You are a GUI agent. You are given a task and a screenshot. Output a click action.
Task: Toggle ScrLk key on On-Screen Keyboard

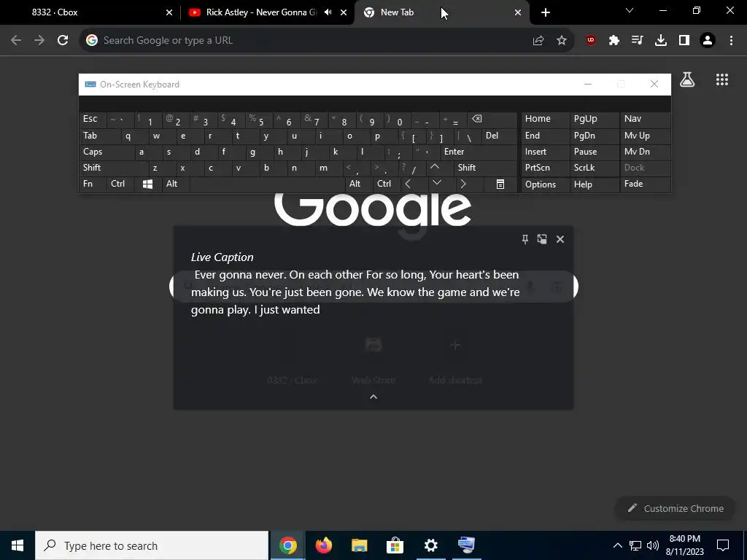coord(595,168)
